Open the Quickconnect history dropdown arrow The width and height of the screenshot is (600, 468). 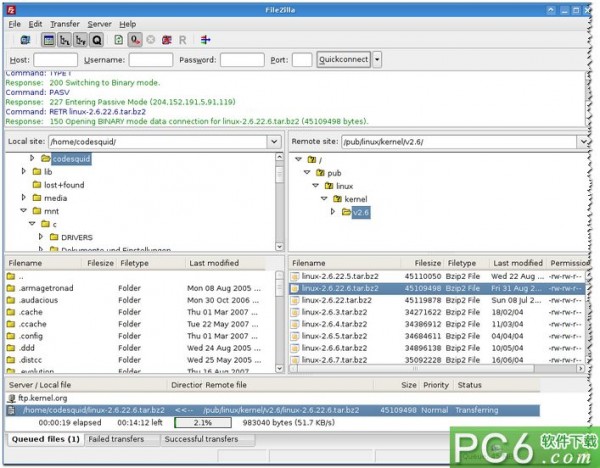point(377,60)
